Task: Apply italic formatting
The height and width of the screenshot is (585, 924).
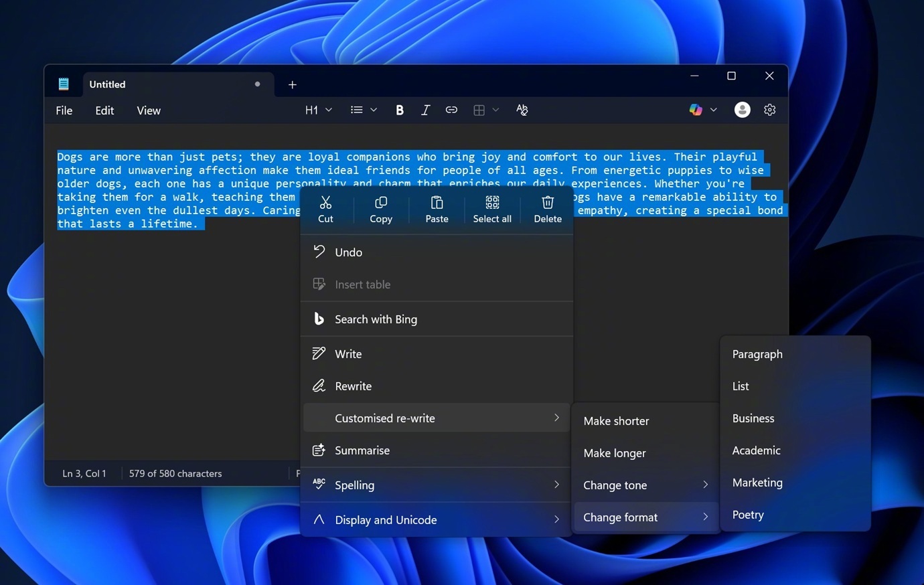Action: coord(425,110)
